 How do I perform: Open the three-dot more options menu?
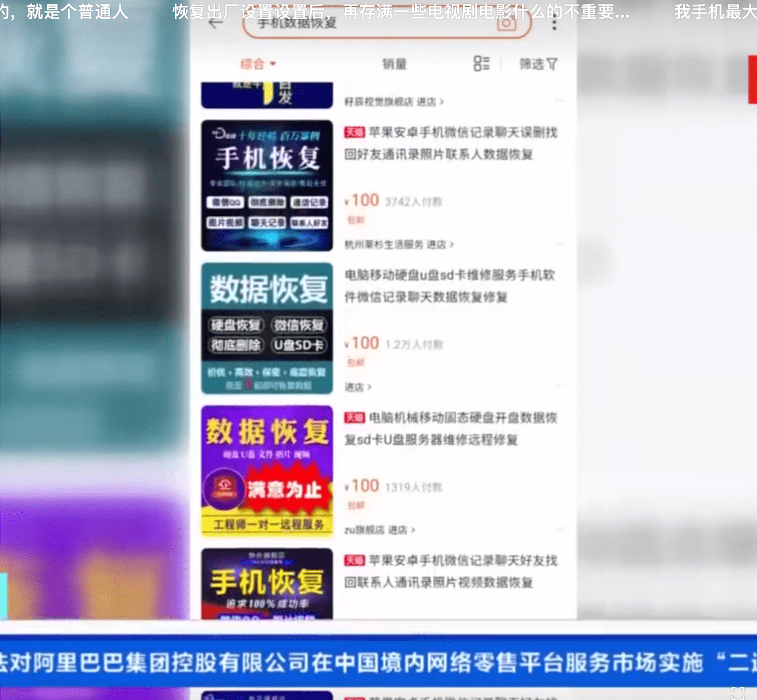[x=554, y=23]
